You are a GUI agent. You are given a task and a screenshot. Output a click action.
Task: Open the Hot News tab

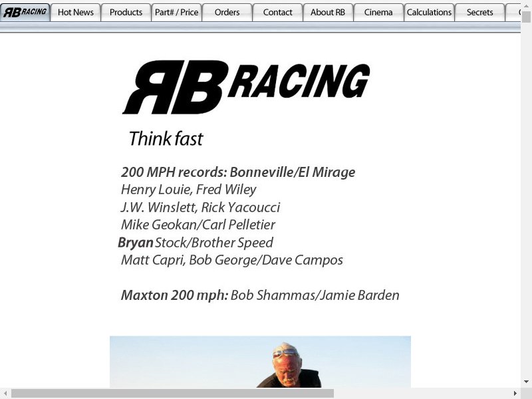pos(76,12)
